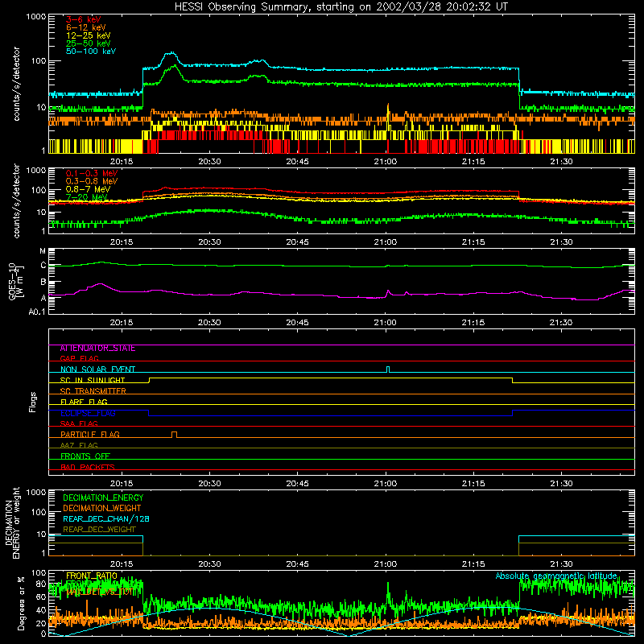
Task: Click the FRONTS_OFF flag label
Action: [x=85, y=456]
